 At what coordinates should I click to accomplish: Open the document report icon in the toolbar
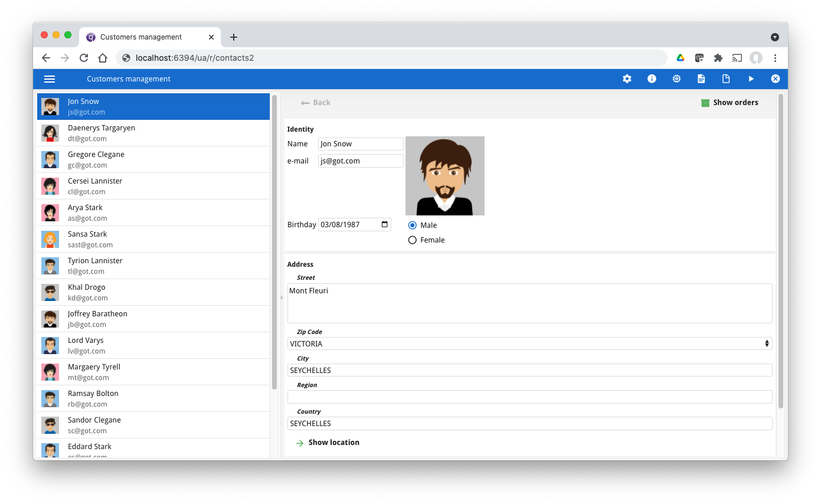tap(701, 78)
